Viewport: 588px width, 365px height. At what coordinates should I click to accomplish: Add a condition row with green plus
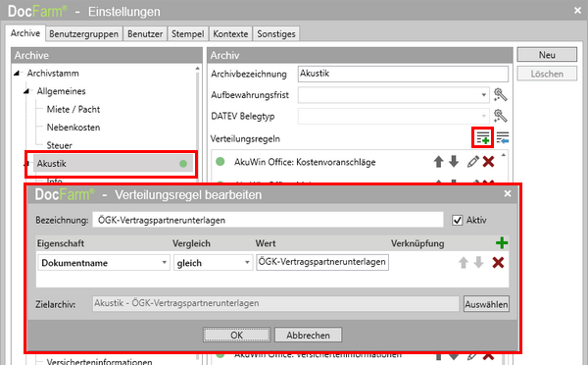502,243
